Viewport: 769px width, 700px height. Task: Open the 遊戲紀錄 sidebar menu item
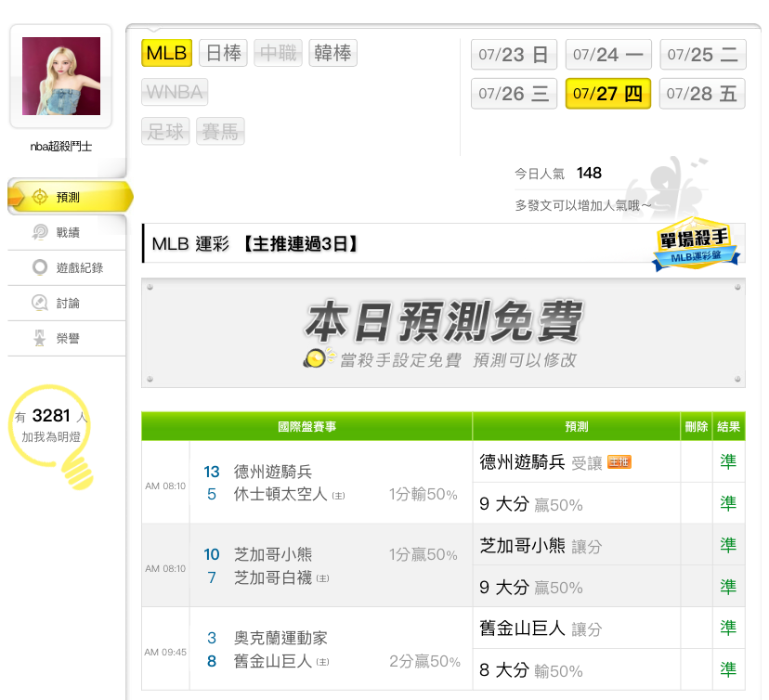(x=67, y=267)
